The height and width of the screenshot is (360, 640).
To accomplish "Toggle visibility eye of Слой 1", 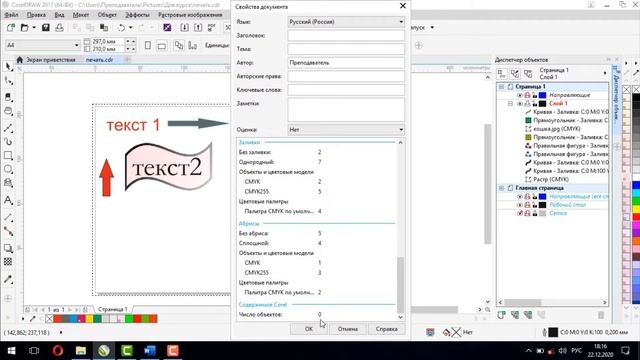I will coord(520,104).
